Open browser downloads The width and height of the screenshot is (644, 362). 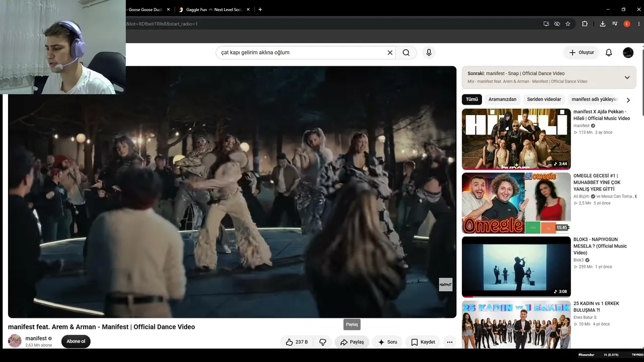[603, 24]
